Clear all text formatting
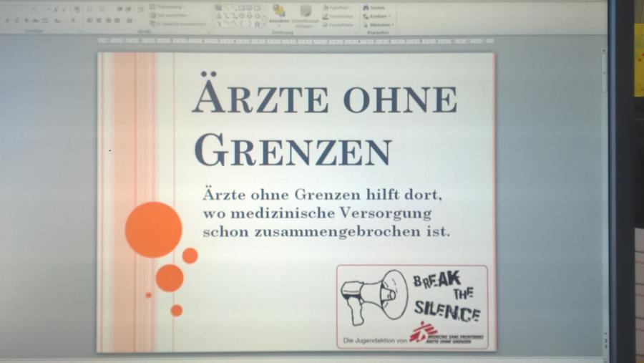 point(77,9)
